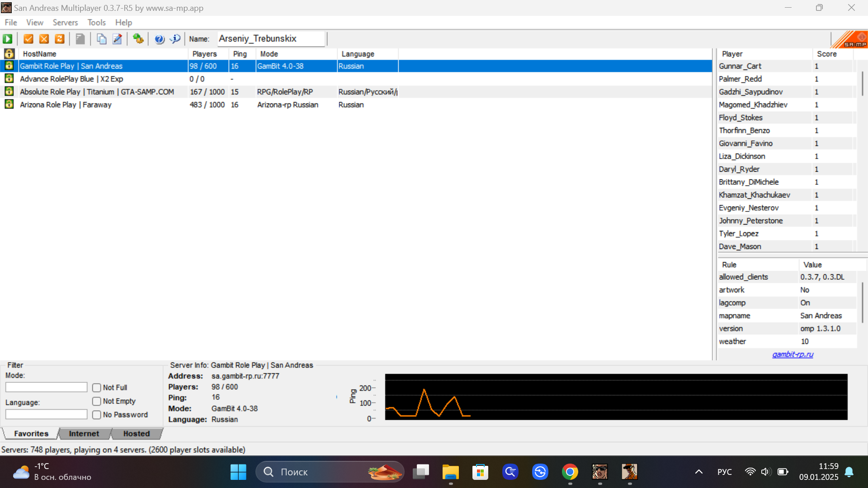
Task: Expand hidden system tray icons chevron
Action: coord(698,472)
